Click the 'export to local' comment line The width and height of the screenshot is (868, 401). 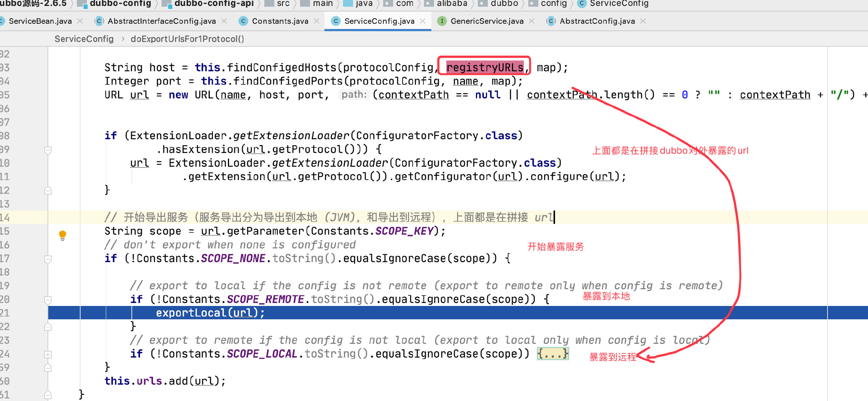coord(426,286)
